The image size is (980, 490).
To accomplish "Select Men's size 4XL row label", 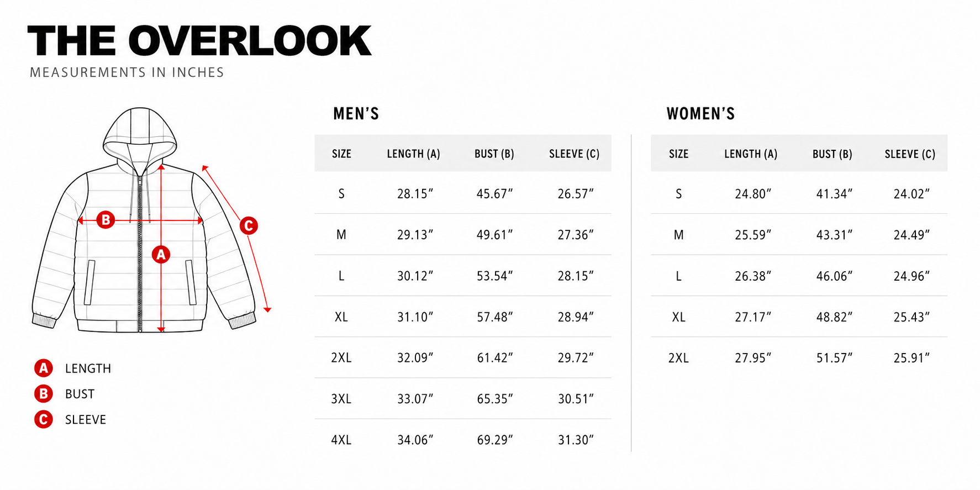I will coord(341,440).
